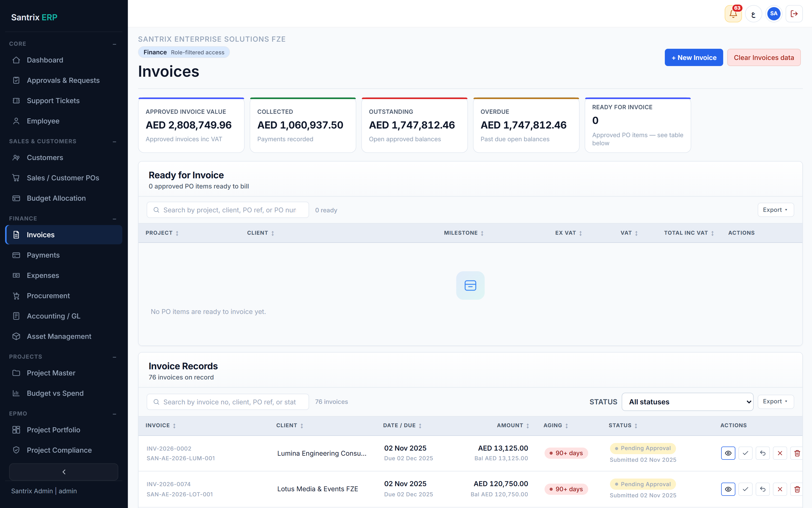Sort invoice records by Aging
Screen dimensions: 812x508
(556, 425)
